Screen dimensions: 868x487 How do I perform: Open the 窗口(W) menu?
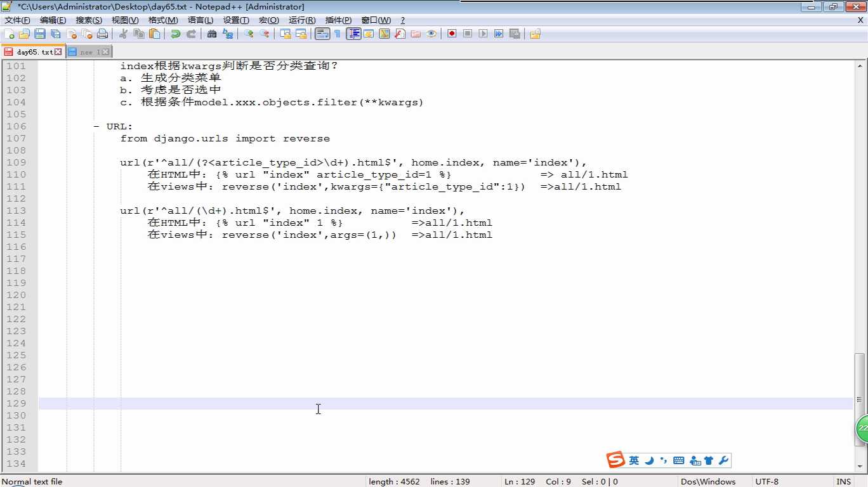tap(376, 20)
